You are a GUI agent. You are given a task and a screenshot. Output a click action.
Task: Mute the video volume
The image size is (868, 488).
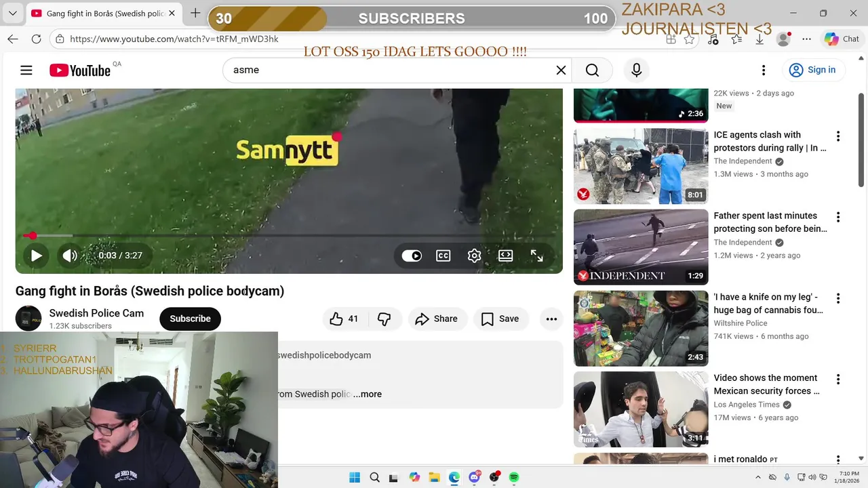[70, 256]
